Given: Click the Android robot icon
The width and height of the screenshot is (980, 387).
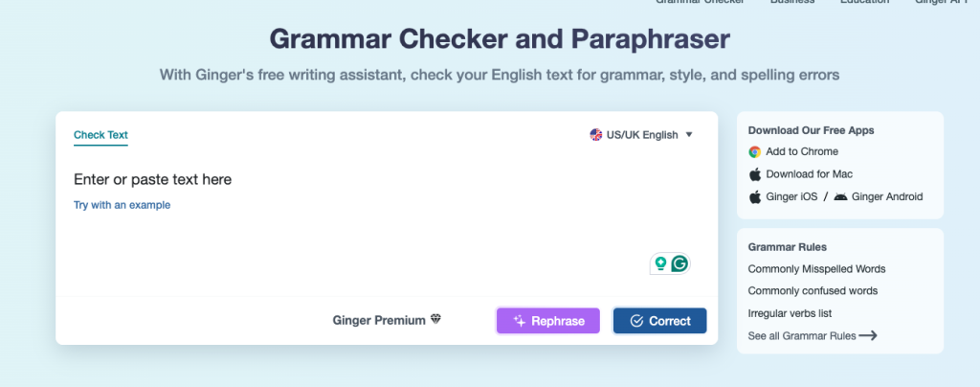Looking at the screenshot, I should coord(840,196).
